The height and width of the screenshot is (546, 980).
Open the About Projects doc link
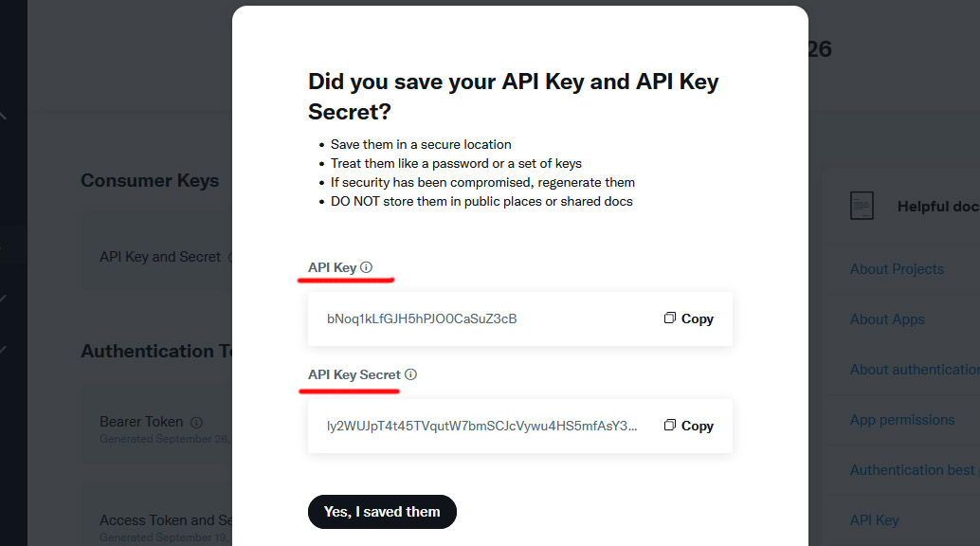pos(897,269)
